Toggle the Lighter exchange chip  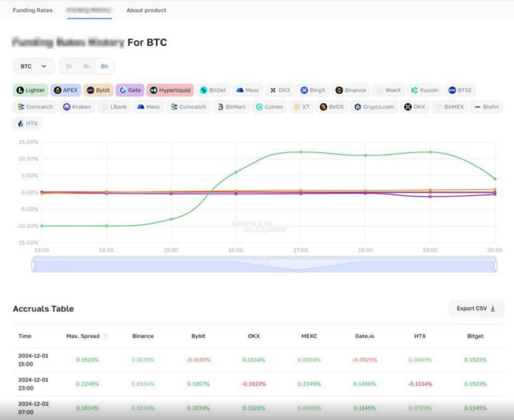[30, 90]
